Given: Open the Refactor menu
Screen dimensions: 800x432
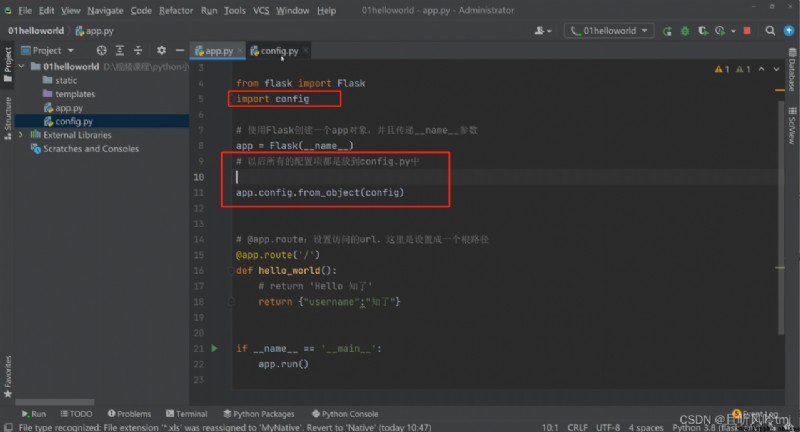Looking at the screenshot, I should (x=176, y=10).
